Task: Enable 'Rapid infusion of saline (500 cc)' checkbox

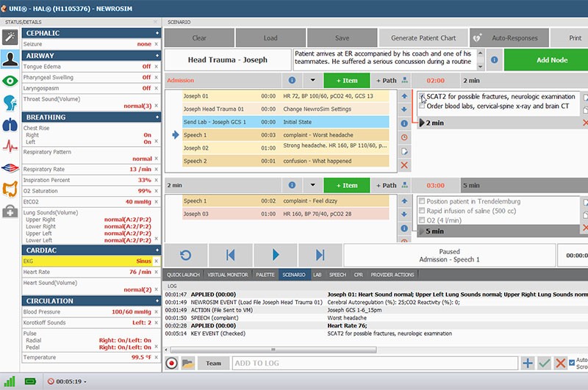Action: point(422,210)
